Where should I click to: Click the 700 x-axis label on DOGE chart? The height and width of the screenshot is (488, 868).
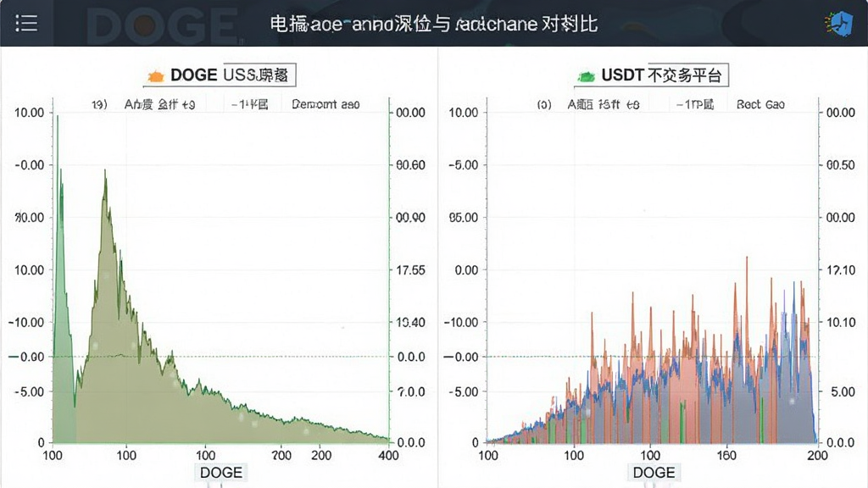281,455
